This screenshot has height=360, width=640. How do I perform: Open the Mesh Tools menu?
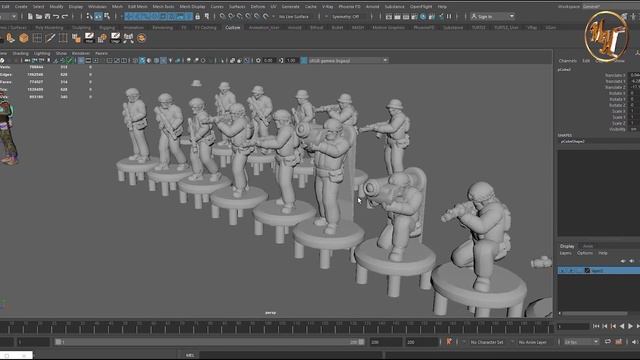click(163, 7)
